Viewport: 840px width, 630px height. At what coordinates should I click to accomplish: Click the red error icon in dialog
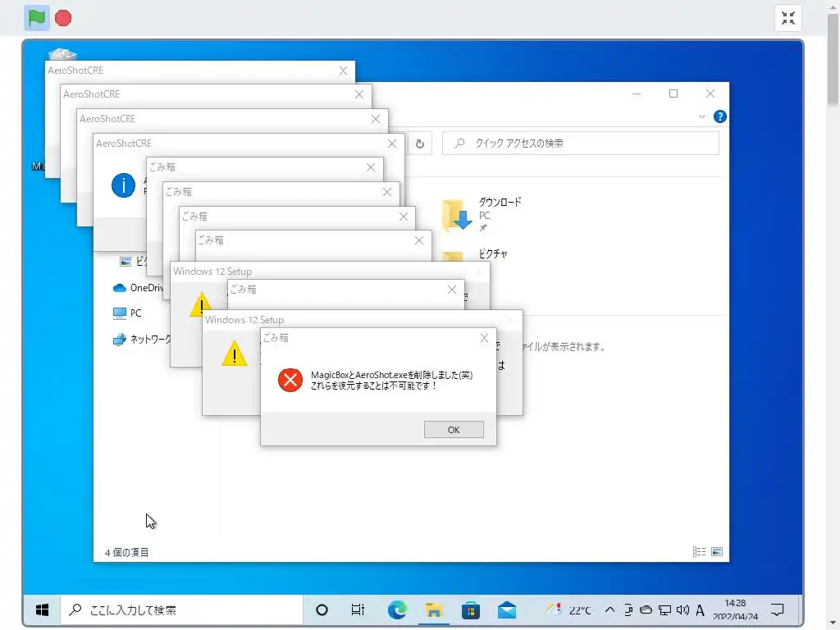pyautogui.click(x=290, y=380)
